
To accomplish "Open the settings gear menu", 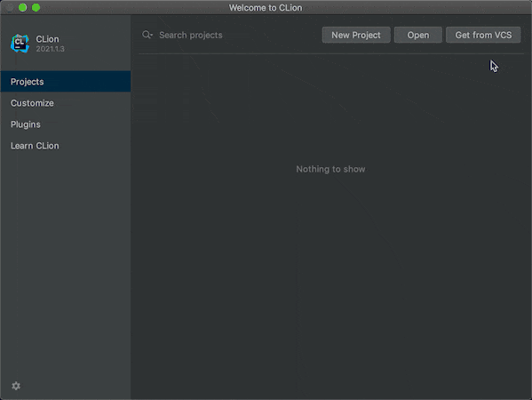I will pos(16,386).
